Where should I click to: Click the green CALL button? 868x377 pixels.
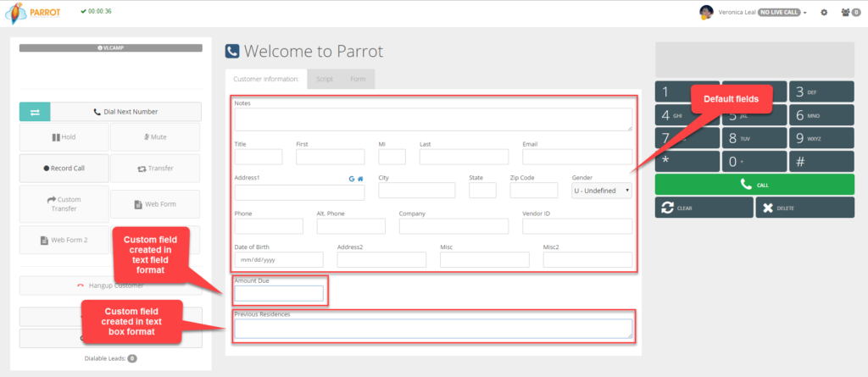click(x=754, y=185)
